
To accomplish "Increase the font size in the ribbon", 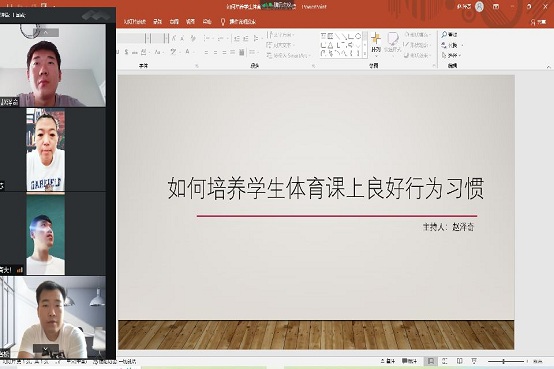I will point(174,38).
